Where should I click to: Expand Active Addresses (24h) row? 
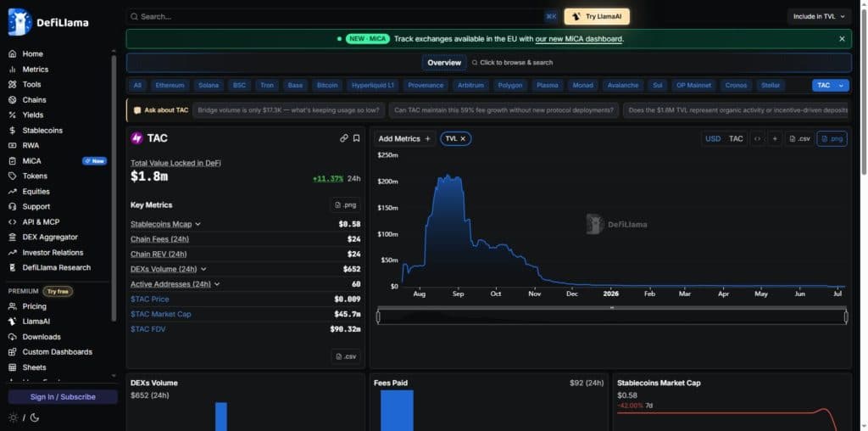click(x=217, y=284)
